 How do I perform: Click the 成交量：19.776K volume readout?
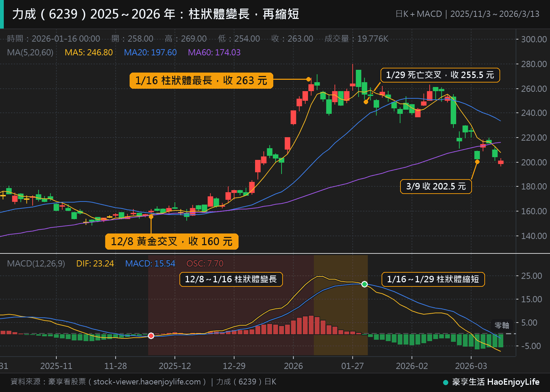(356, 39)
